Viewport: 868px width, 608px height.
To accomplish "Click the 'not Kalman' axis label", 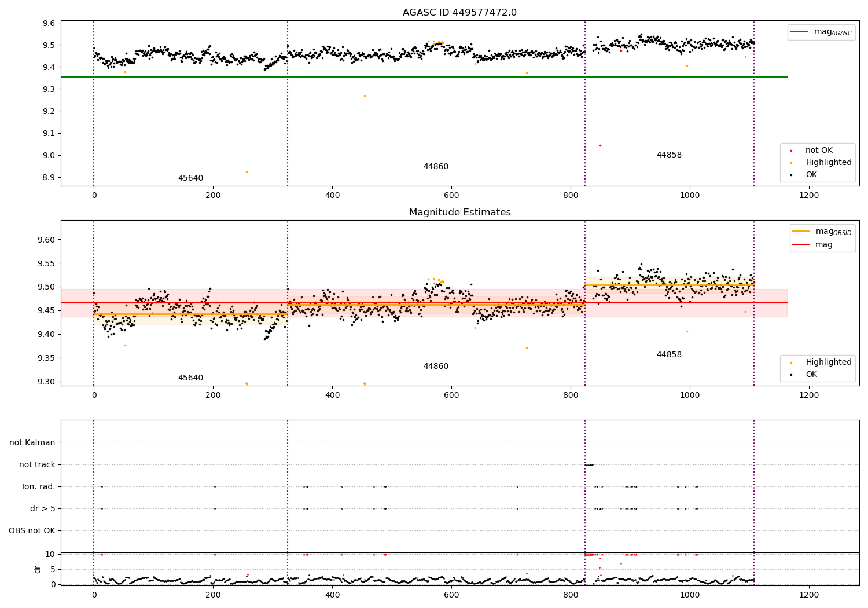I will point(32,442).
